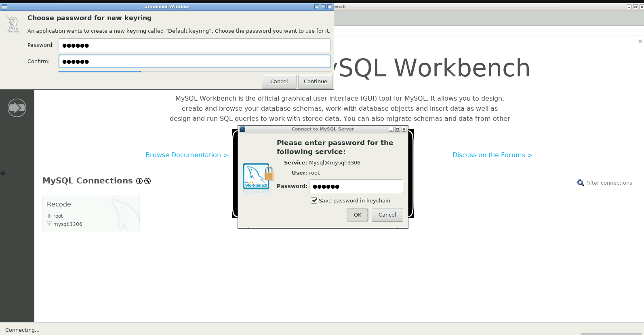Click the keyring keys icon
The width and height of the screenshot is (644, 335).
pos(13,24)
